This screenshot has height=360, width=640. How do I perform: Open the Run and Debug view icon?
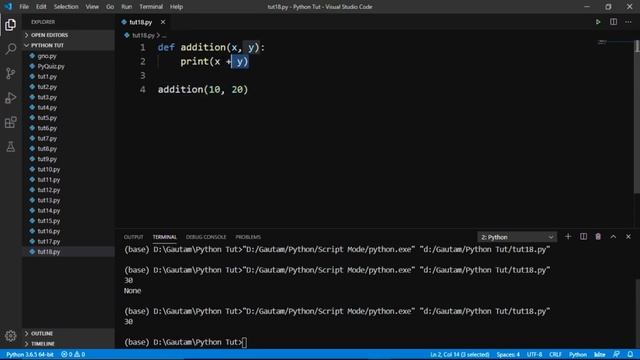click(11, 98)
